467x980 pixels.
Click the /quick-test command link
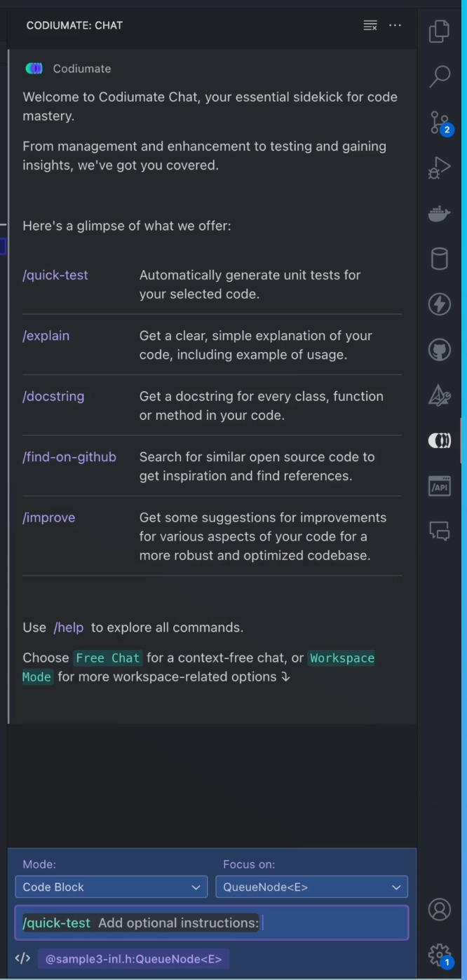click(55, 275)
